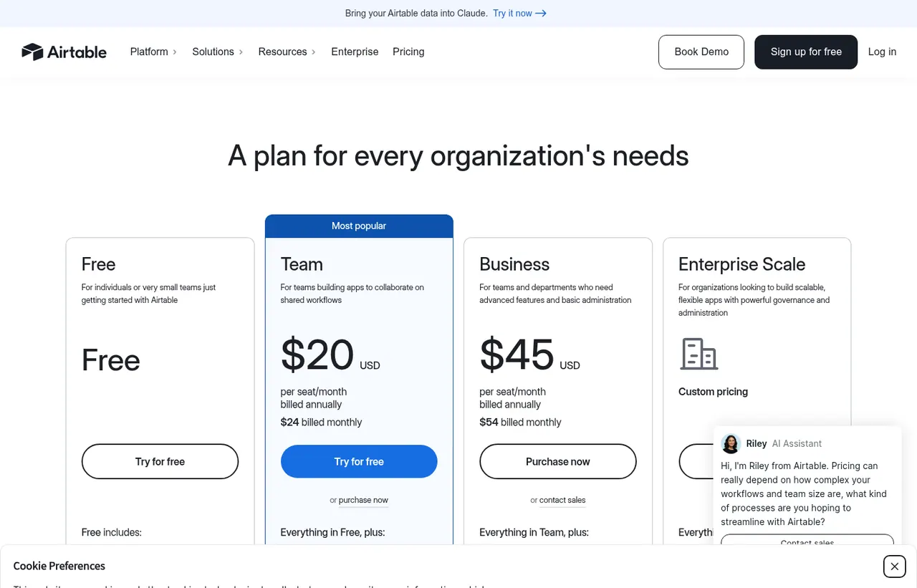Image resolution: width=917 pixels, height=588 pixels.
Task: Close the Cookie Preferences banner
Action: click(x=894, y=567)
